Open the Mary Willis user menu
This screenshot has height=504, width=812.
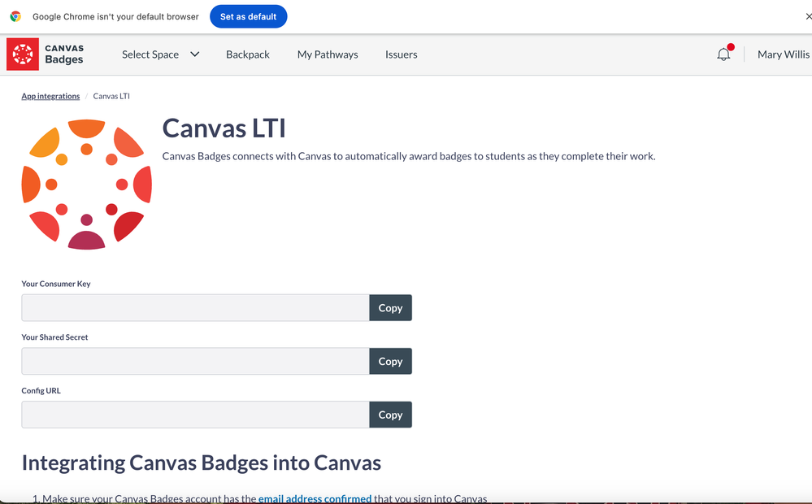783,54
